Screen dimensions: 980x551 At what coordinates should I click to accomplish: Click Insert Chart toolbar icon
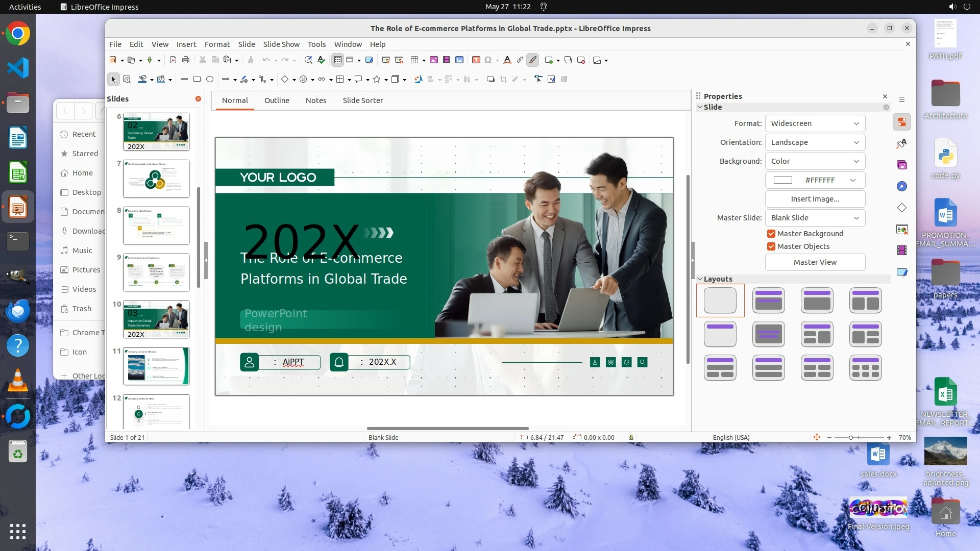[459, 60]
